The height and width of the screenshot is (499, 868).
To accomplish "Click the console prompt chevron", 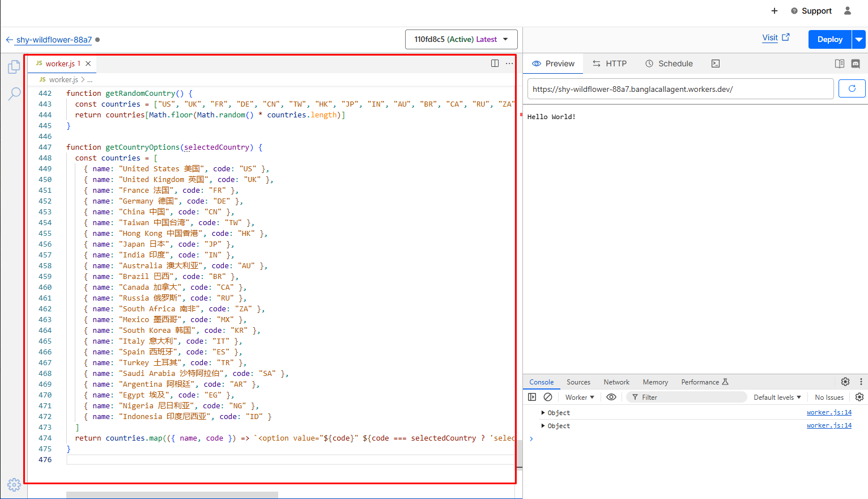I will (x=531, y=438).
